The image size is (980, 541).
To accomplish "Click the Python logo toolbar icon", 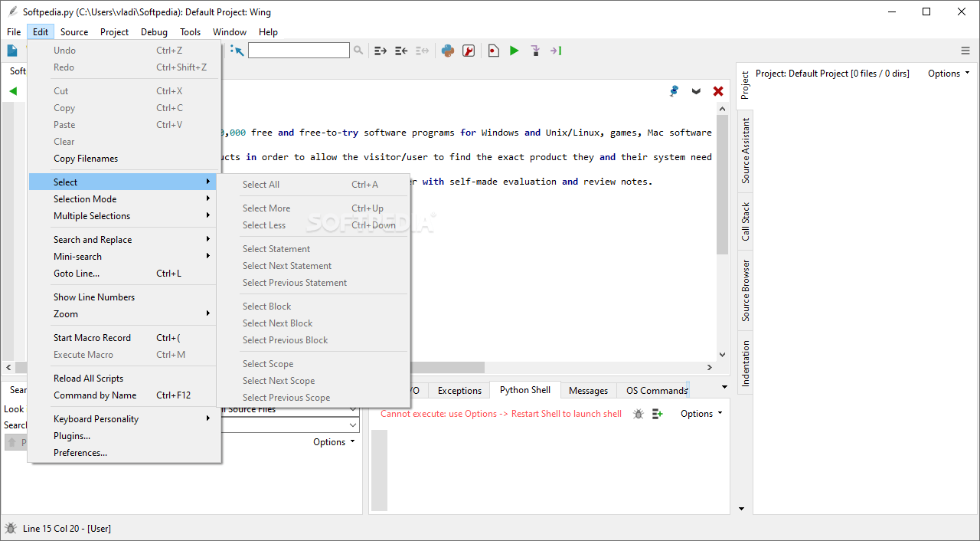I will 448,51.
